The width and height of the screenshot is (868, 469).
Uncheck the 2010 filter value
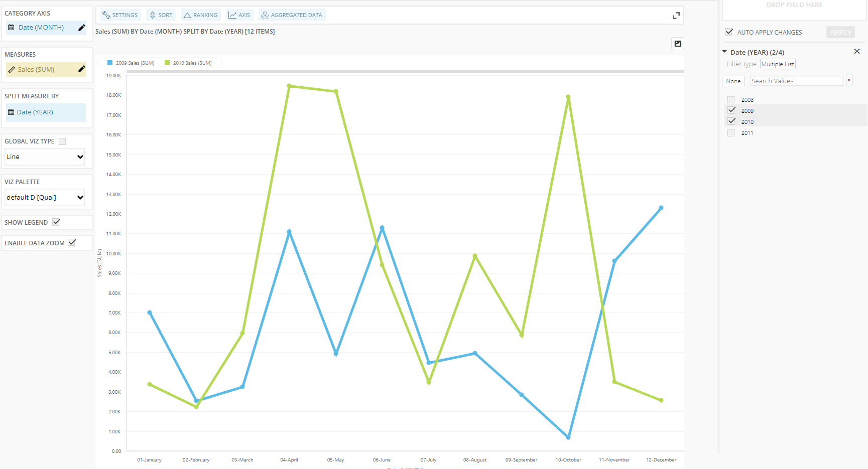coord(731,121)
